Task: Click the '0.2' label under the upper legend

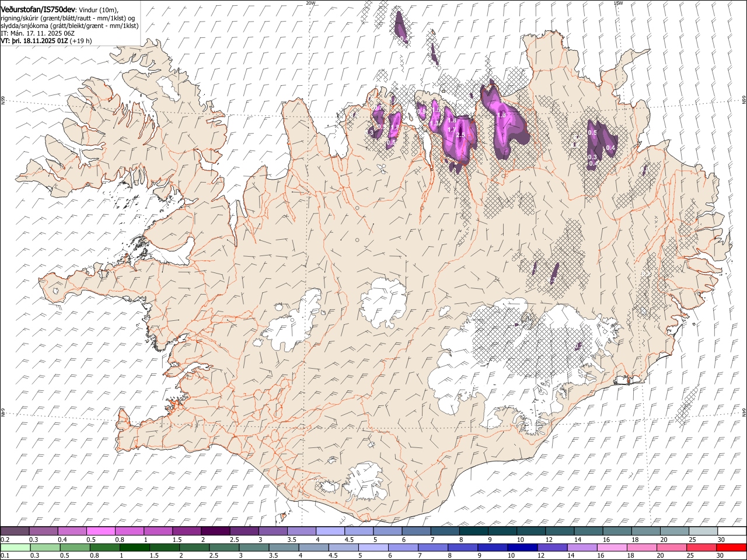Action: (x=5, y=540)
